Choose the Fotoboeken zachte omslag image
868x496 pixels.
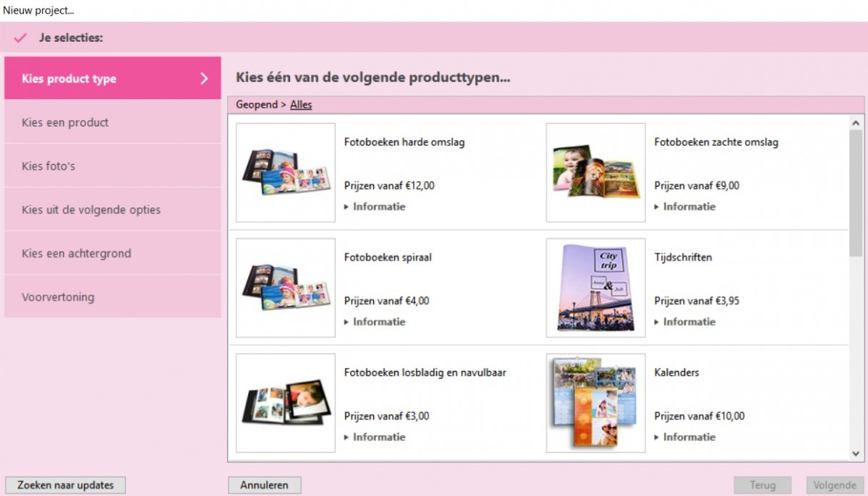[595, 172]
